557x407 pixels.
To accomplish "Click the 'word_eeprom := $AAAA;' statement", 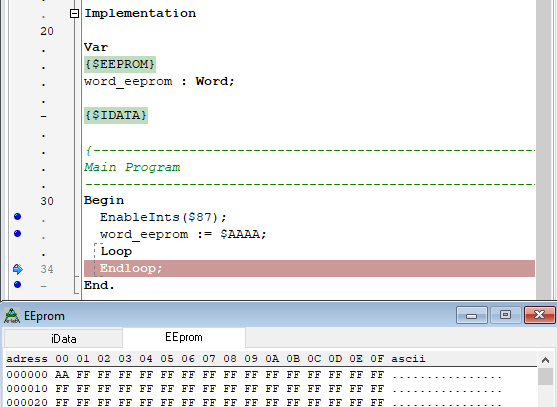I will click(x=183, y=234).
